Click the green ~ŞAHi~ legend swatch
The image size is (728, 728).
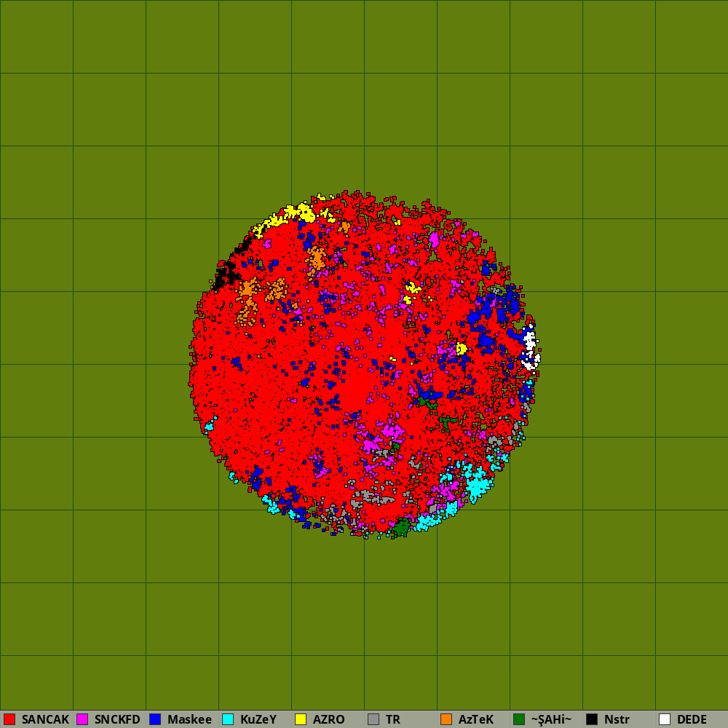[x=519, y=719]
